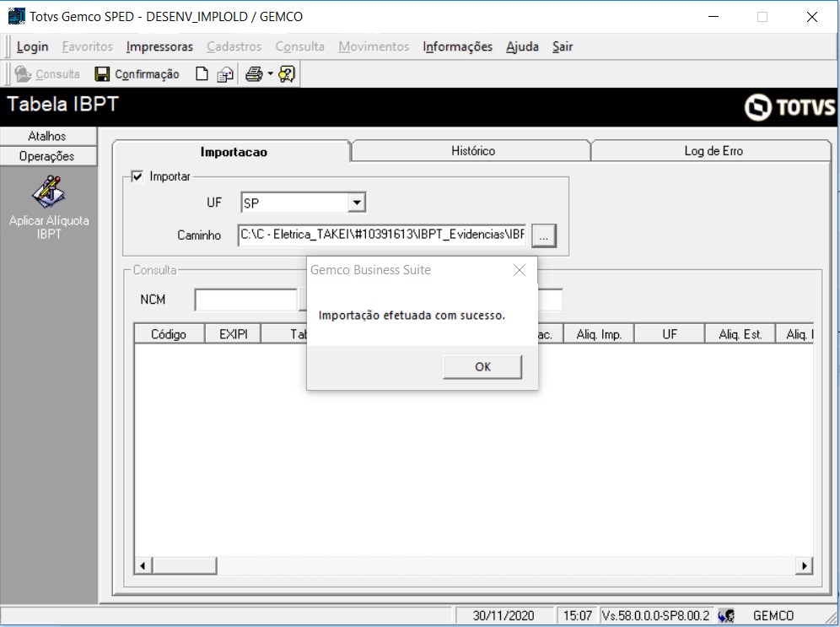The image size is (840, 627).
Task: Click the Operações sidebar button
Action: click(x=48, y=156)
